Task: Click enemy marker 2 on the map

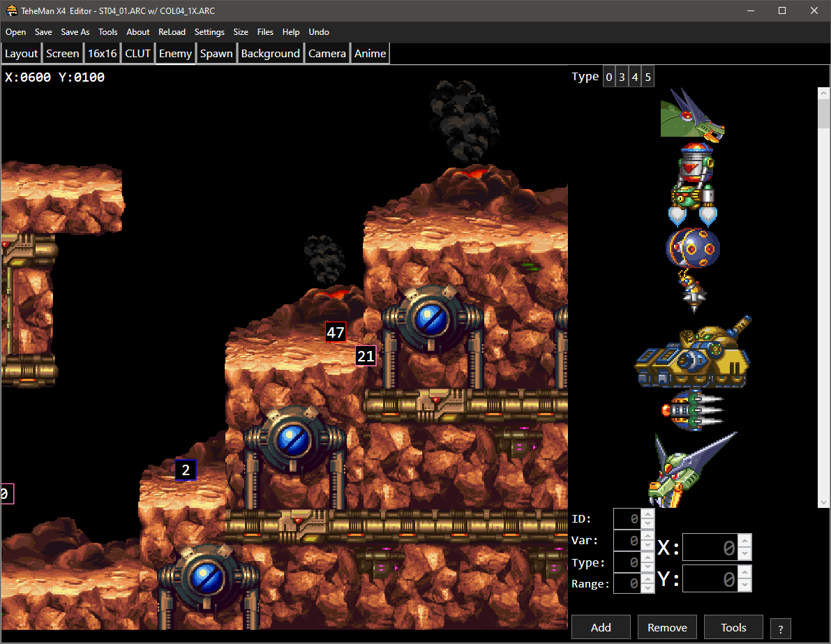Action: pyautogui.click(x=186, y=470)
